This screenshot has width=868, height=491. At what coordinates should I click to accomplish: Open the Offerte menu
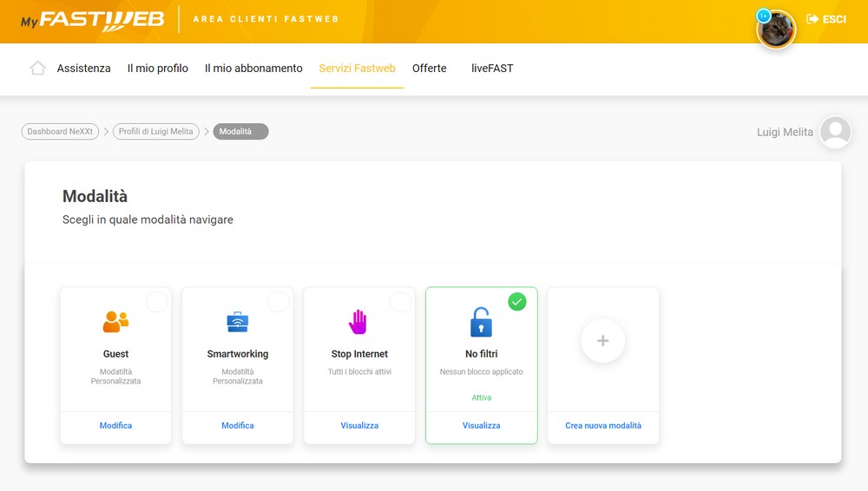(x=429, y=68)
